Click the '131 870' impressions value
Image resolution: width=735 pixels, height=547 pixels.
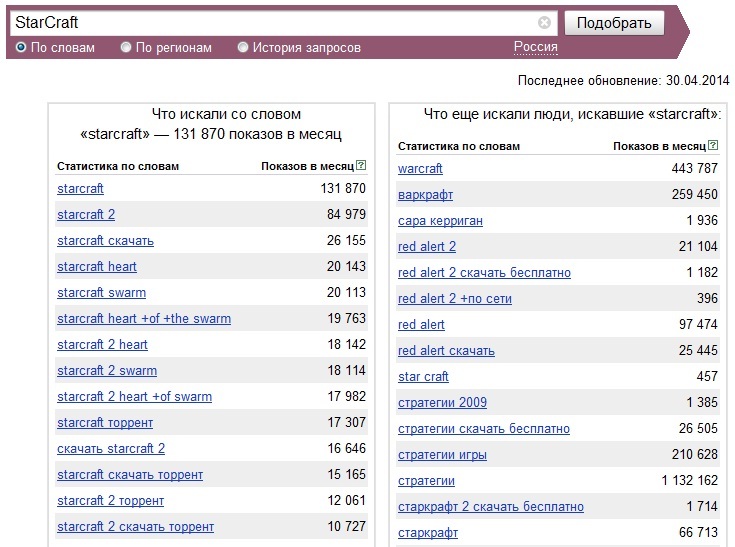click(x=343, y=188)
